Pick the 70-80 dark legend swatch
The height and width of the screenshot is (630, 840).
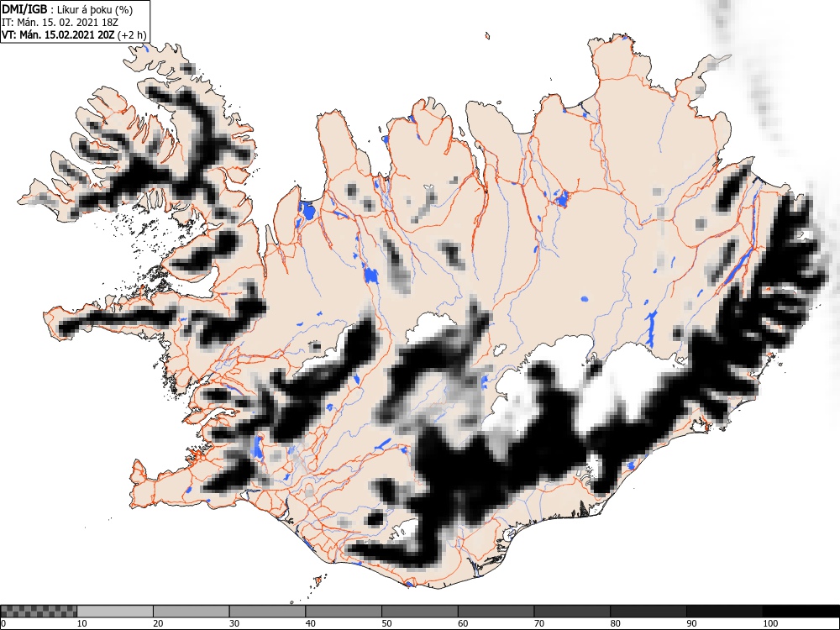(x=571, y=612)
